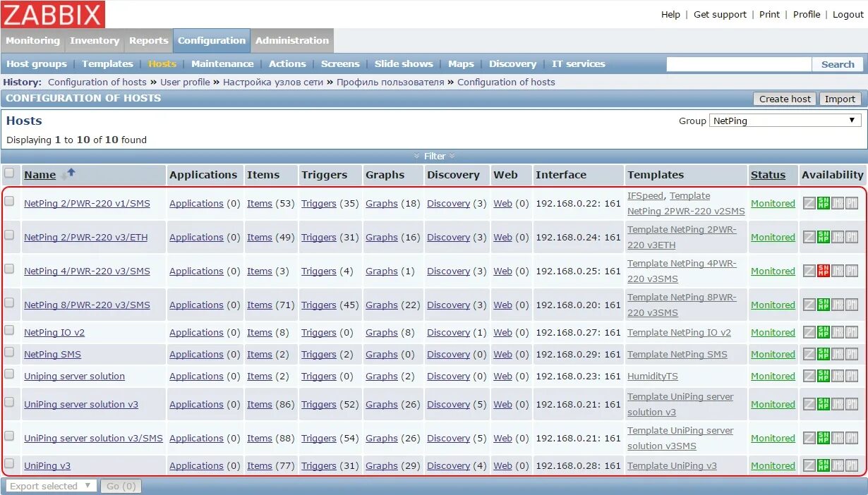Click the sort arrow beside Name column header
The width and height of the screenshot is (868, 495).
coord(68,173)
